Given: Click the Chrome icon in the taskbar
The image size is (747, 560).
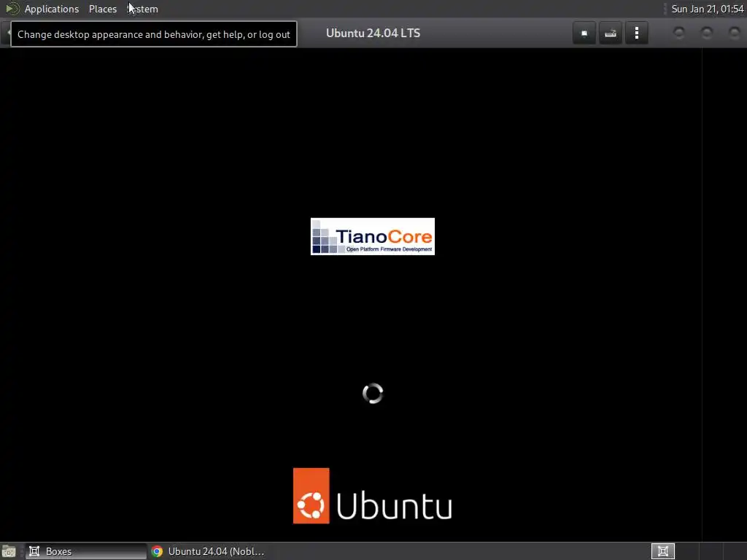Looking at the screenshot, I should click(x=157, y=551).
